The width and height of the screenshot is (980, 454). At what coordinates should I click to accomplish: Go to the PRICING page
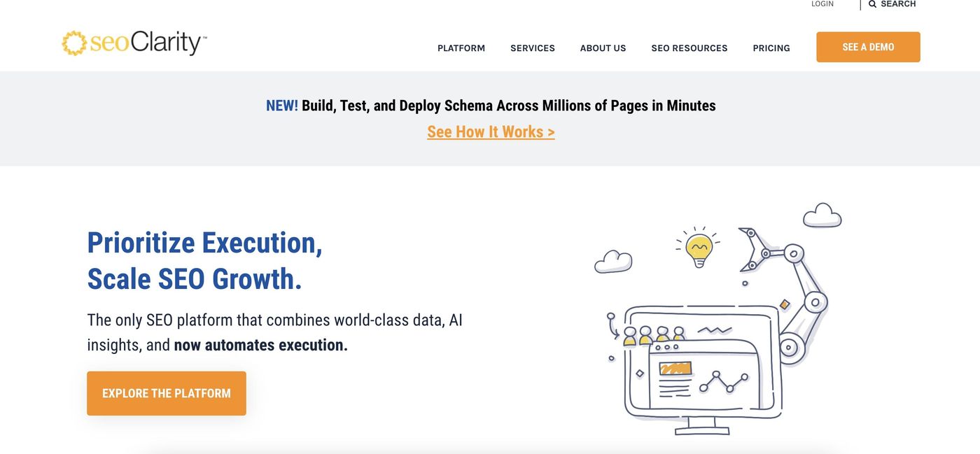(771, 48)
